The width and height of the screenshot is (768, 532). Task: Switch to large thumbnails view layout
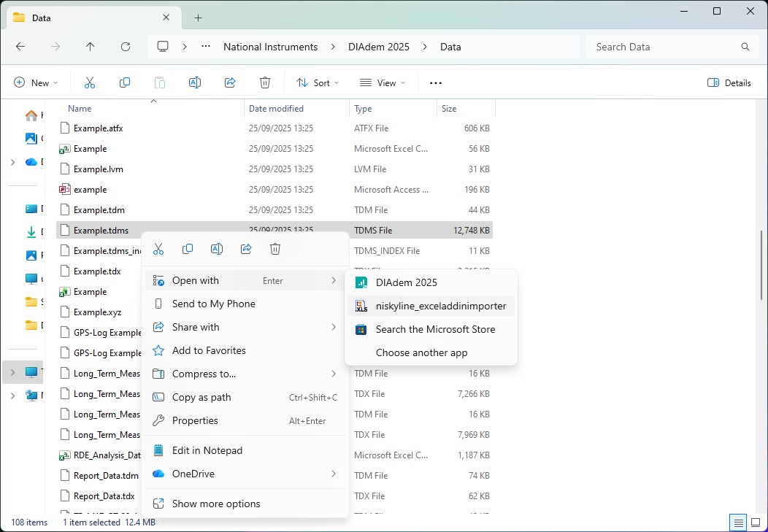coord(755,523)
